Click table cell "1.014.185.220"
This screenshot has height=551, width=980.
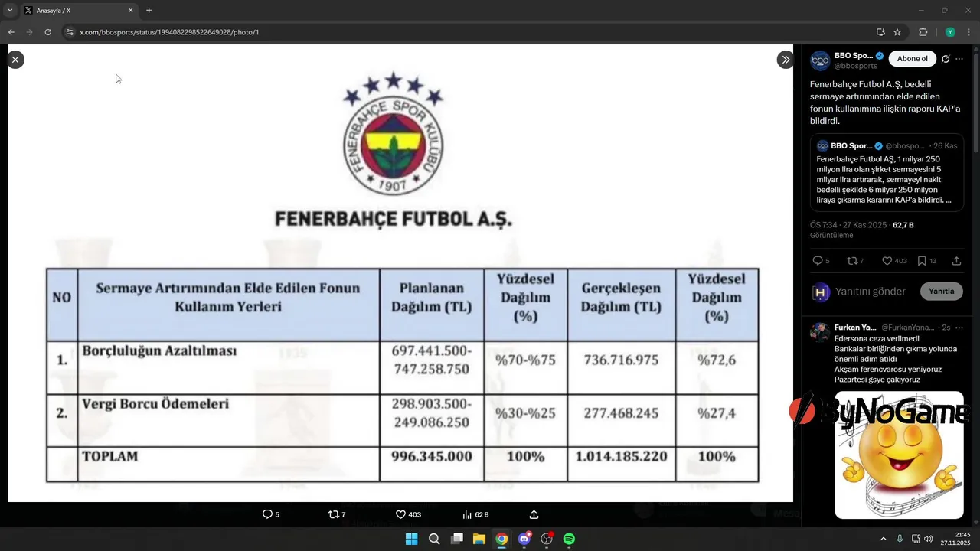click(x=621, y=465)
